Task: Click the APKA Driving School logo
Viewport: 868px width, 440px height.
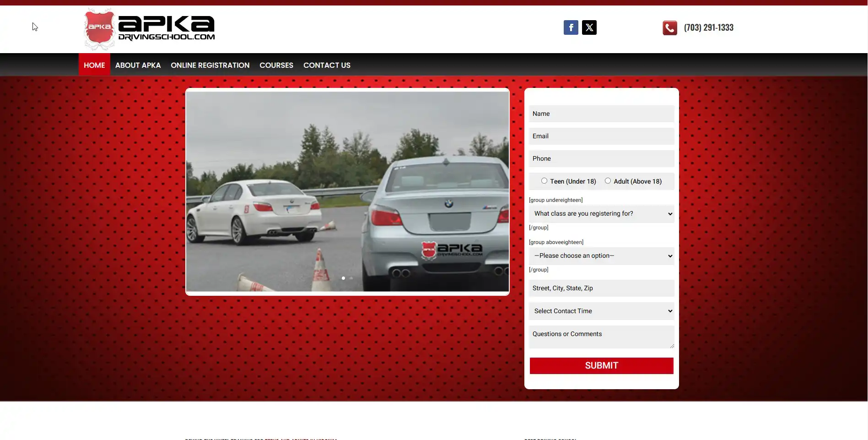Action: pos(149,28)
